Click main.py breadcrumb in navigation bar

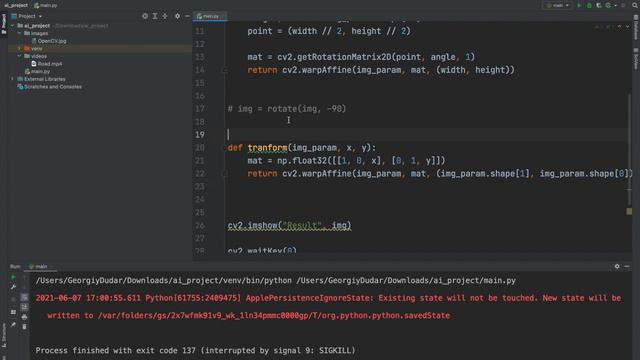point(46,5)
